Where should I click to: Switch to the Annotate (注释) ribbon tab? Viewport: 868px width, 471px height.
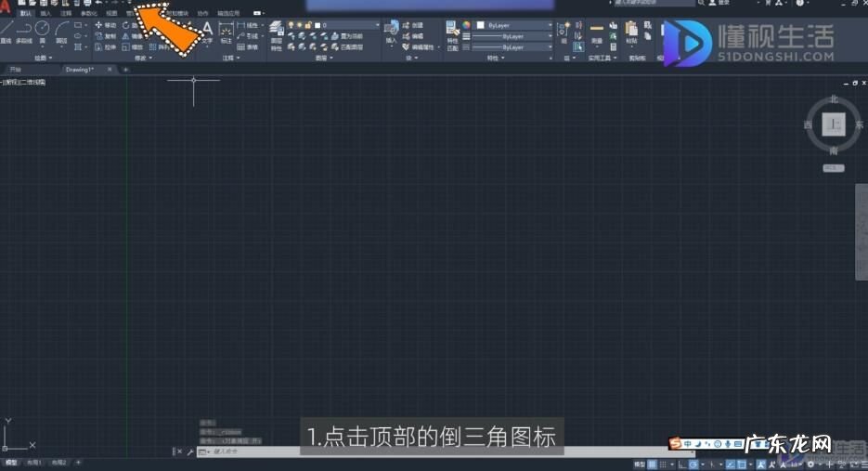[x=66, y=13]
